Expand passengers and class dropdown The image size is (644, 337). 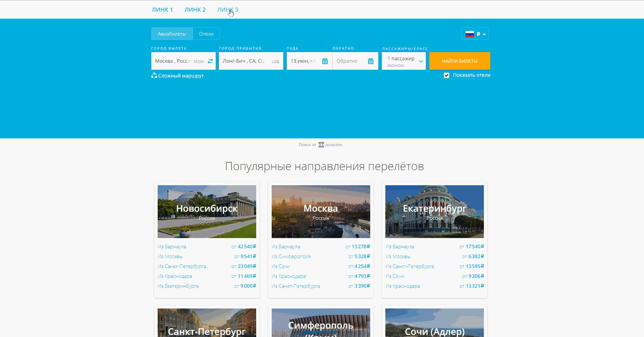(404, 61)
